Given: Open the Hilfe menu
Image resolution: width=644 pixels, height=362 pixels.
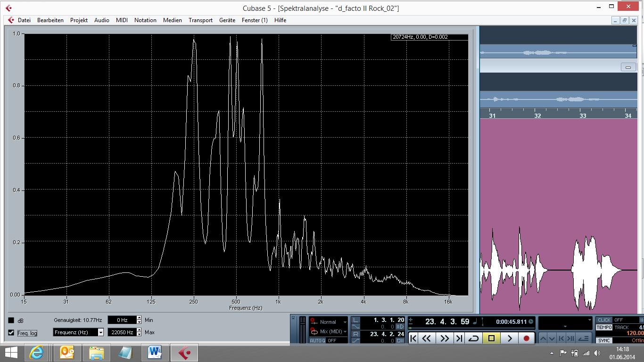Looking at the screenshot, I should (280, 20).
